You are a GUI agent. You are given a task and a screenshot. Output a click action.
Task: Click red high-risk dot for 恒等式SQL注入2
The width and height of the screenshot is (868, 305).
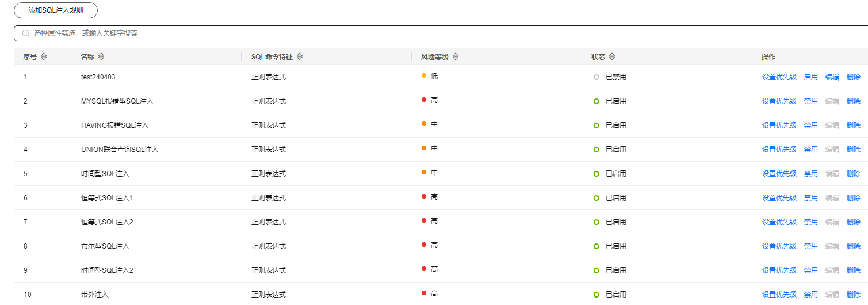424,220
